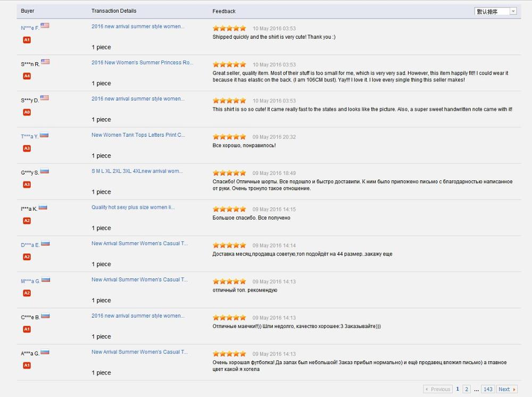Click the star rating in I***a K.'s feedback

click(x=229, y=209)
